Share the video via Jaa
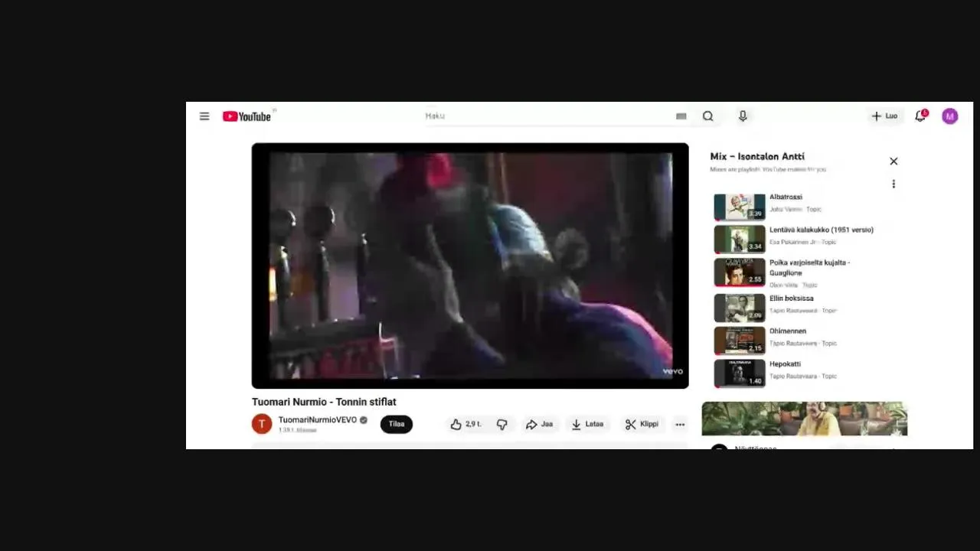Viewport: 980px width, 551px height. click(540, 424)
